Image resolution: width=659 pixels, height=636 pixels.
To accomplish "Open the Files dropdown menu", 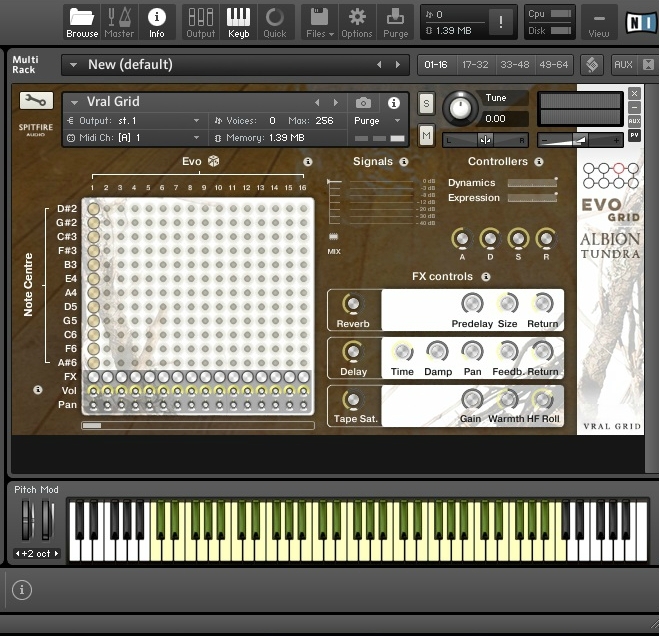I will tap(319, 21).
